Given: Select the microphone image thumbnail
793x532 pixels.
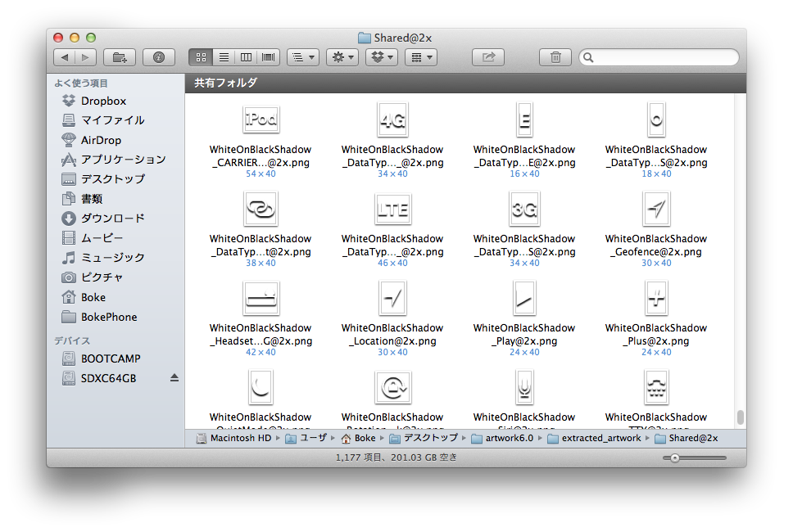Looking at the screenshot, I should (x=524, y=387).
